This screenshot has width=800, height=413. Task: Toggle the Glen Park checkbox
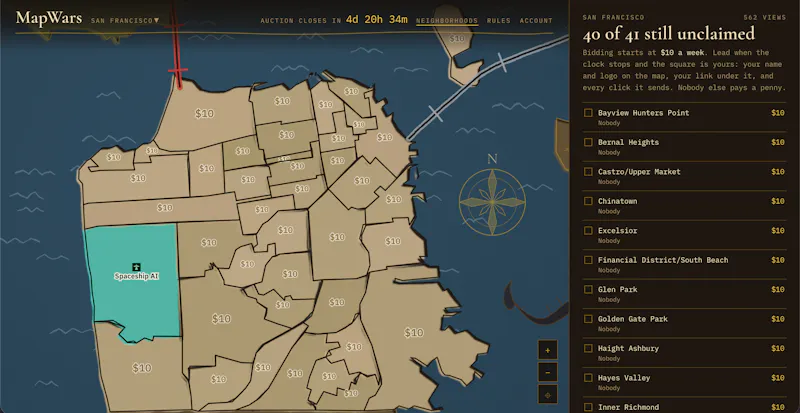point(588,289)
